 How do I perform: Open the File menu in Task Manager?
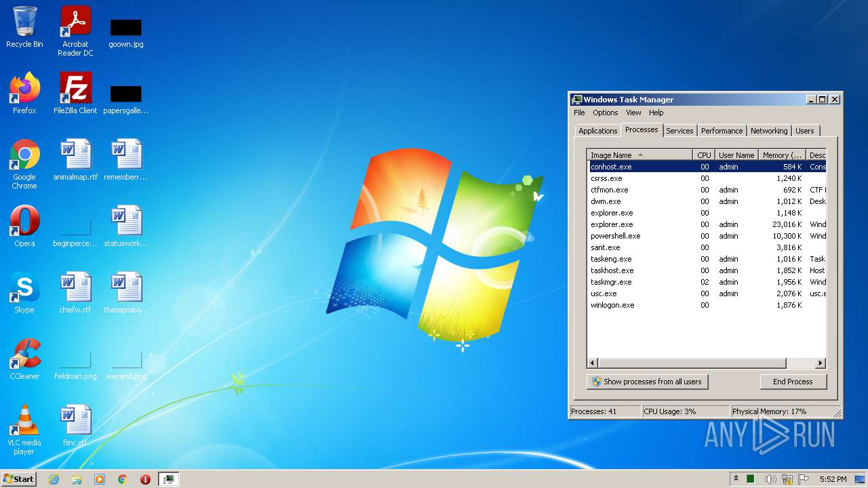pyautogui.click(x=579, y=113)
